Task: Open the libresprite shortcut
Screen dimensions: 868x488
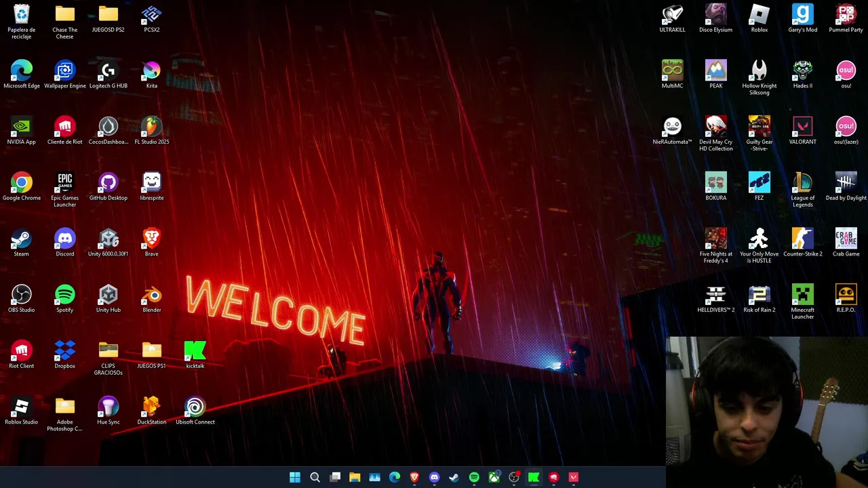Action: [x=152, y=187]
